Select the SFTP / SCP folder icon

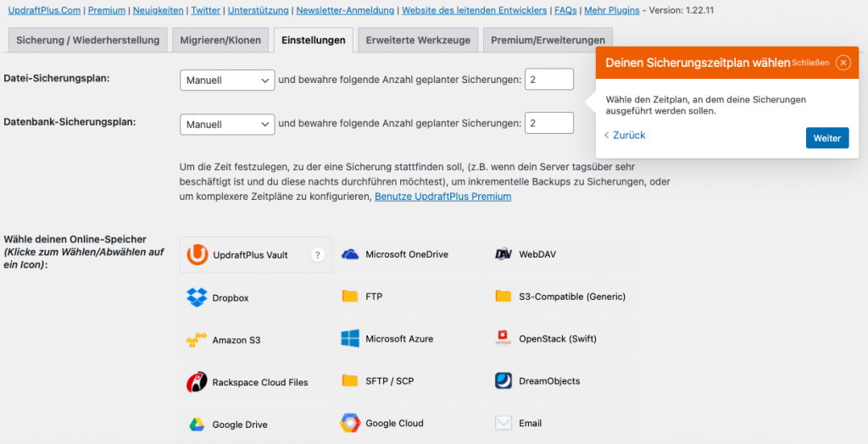point(350,381)
